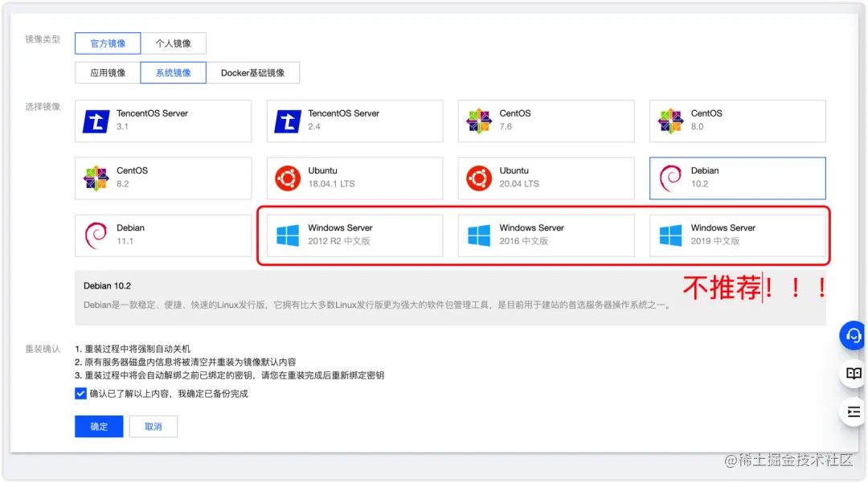The image size is (868, 483).
Task: Click the 镜像类型 label
Action: [x=43, y=39]
